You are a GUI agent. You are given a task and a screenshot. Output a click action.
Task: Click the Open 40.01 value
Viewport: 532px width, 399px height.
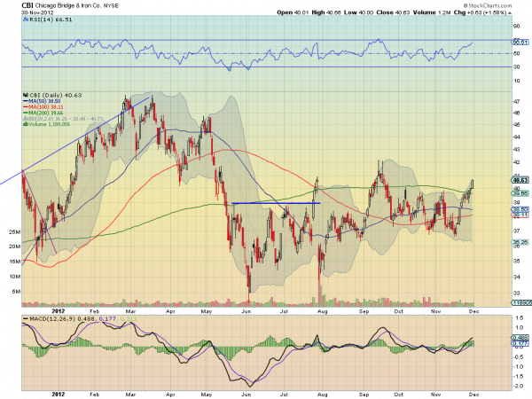293,12
